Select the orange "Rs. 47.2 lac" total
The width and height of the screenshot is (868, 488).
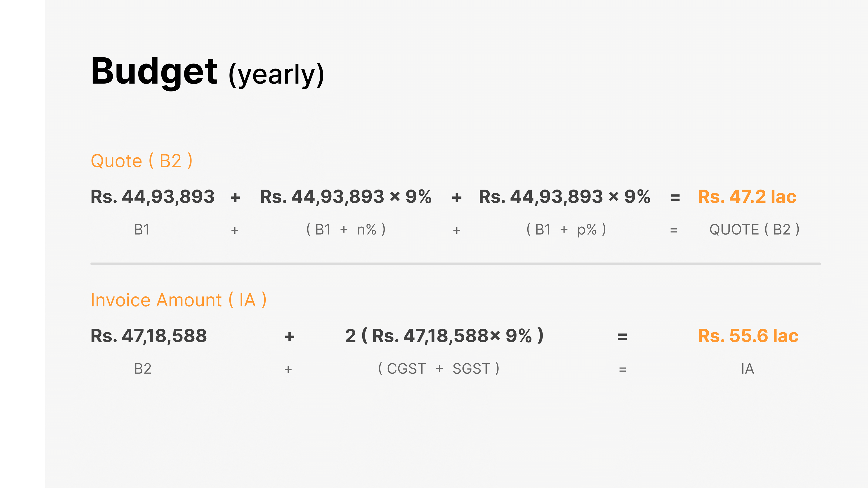(747, 197)
